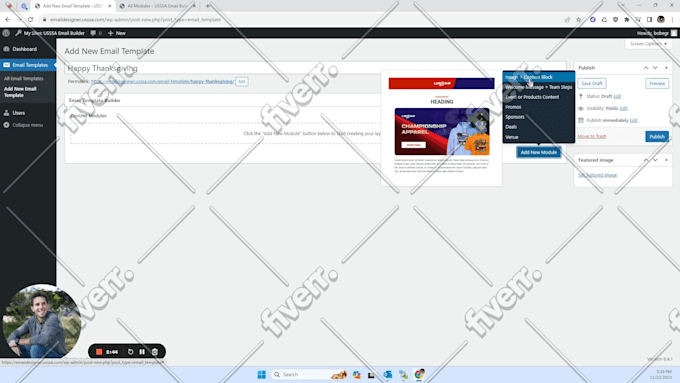Click the Add New Module button
Screen dimensions: 680x383
(x=539, y=152)
